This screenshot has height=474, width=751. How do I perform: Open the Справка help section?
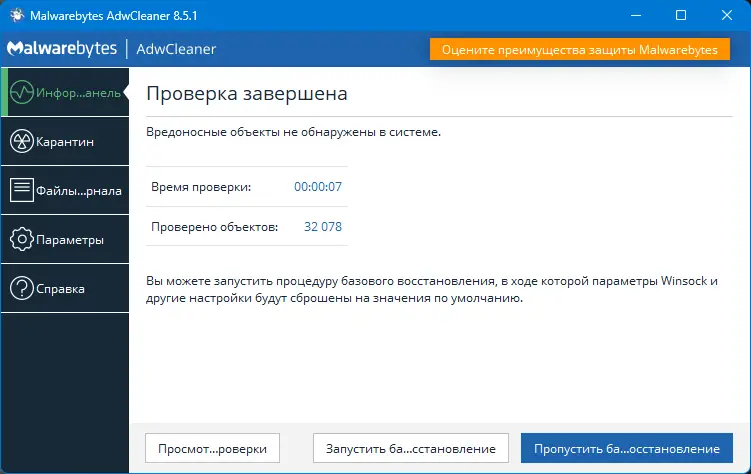click(x=65, y=288)
